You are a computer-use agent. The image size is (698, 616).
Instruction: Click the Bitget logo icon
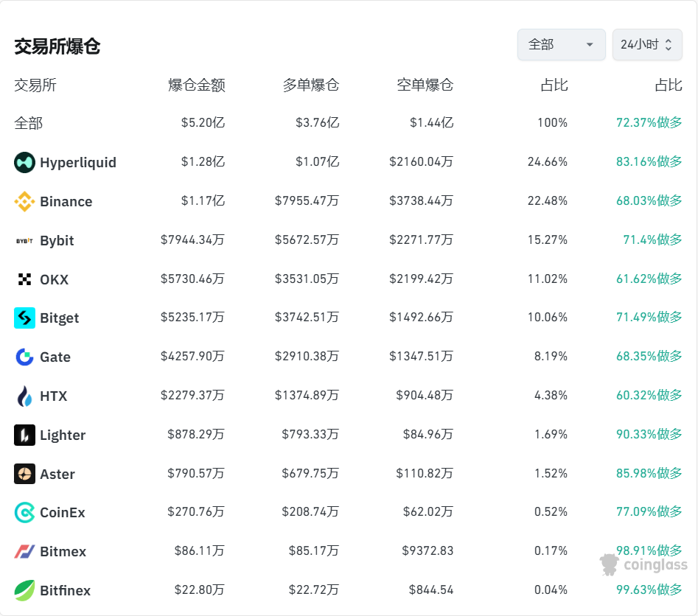(x=24, y=318)
